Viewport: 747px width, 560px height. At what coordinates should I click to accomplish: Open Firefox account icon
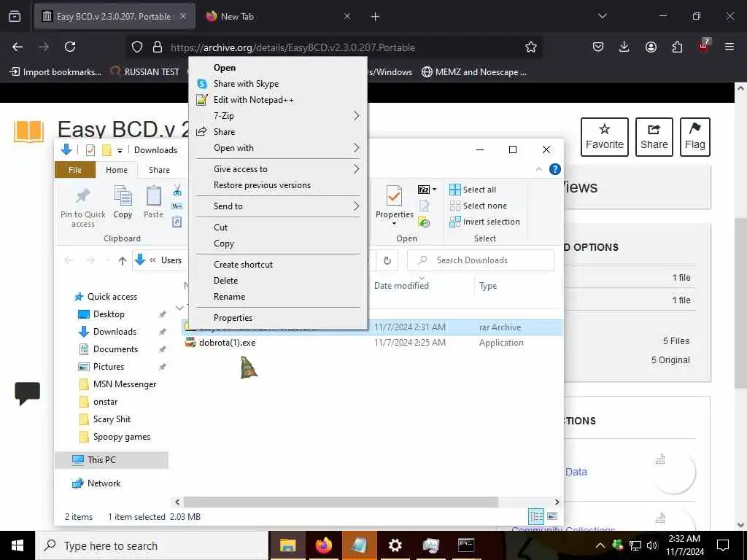pos(651,47)
